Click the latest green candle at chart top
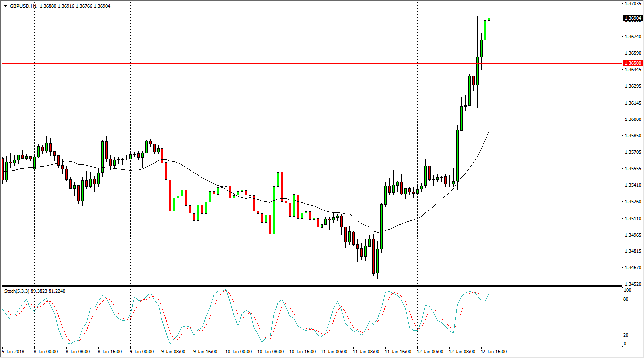 (x=489, y=19)
